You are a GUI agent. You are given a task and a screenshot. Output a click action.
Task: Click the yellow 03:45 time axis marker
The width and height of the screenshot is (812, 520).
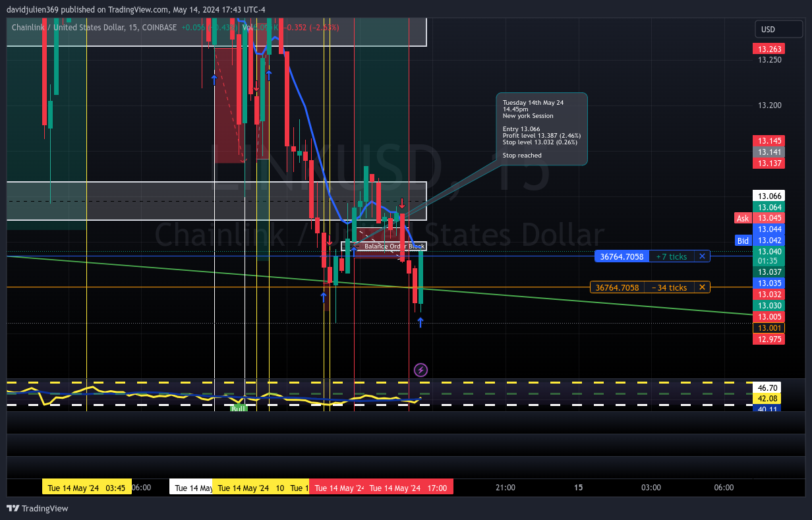[x=87, y=488]
